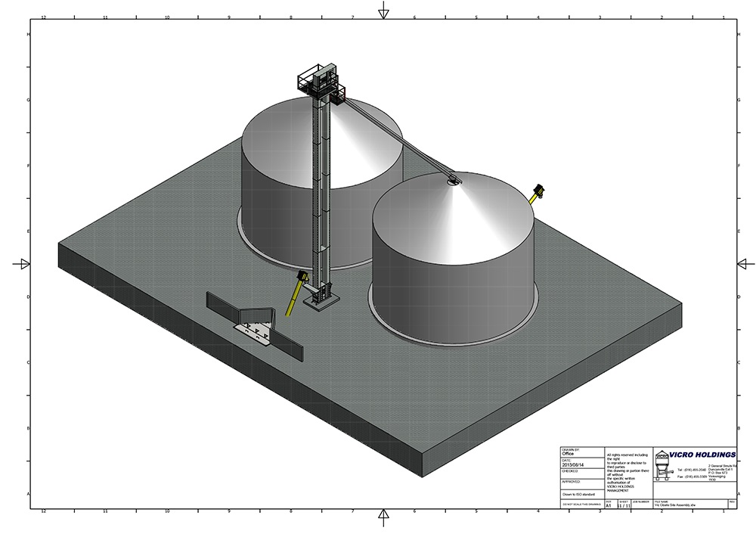The image size is (756, 534).
Task: Click the top center fold arrow marker
Action: click(x=383, y=10)
